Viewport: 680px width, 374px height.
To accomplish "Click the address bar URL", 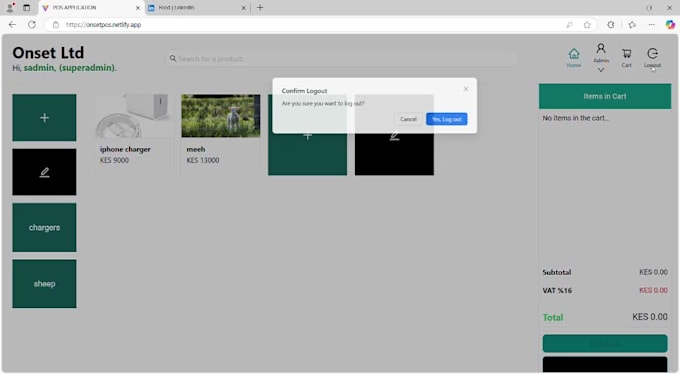I will pyautogui.click(x=103, y=25).
